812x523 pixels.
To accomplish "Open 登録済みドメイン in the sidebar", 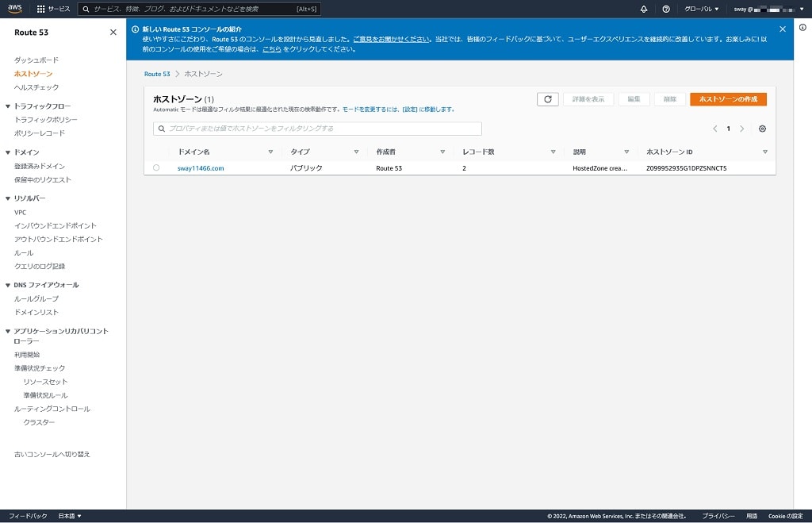I will (x=40, y=167).
